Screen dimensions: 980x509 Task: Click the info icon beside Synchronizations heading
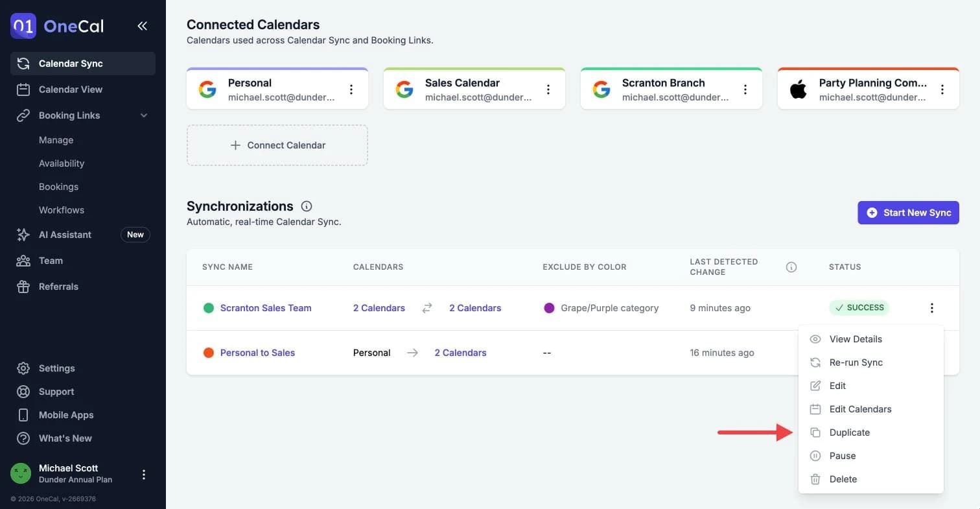307,206
